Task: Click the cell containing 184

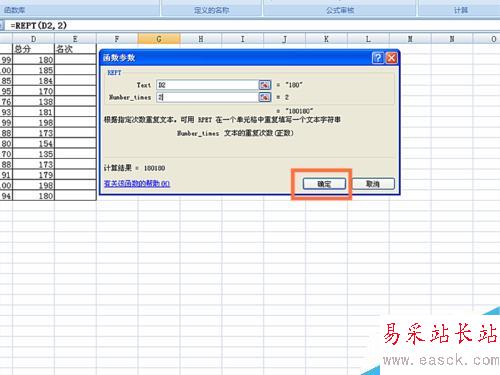Action: 33,81
